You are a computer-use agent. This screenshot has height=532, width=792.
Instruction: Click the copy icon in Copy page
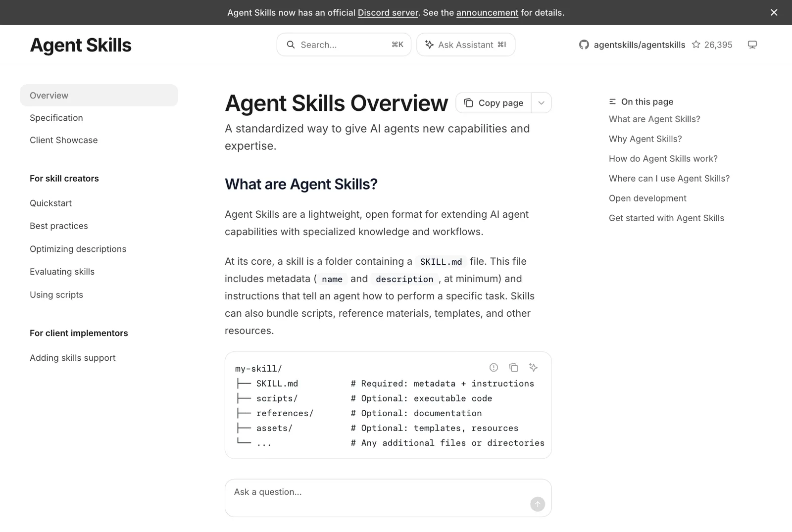pos(468,102)
